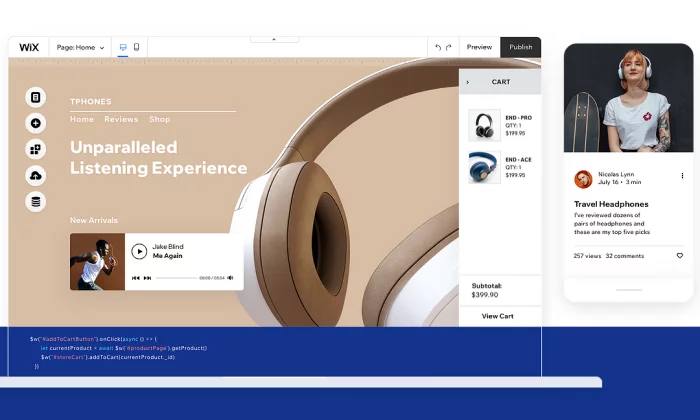Open the blog post three-dot menu
The height and width of the screenshot is (420, 700).
pos(682,176)
